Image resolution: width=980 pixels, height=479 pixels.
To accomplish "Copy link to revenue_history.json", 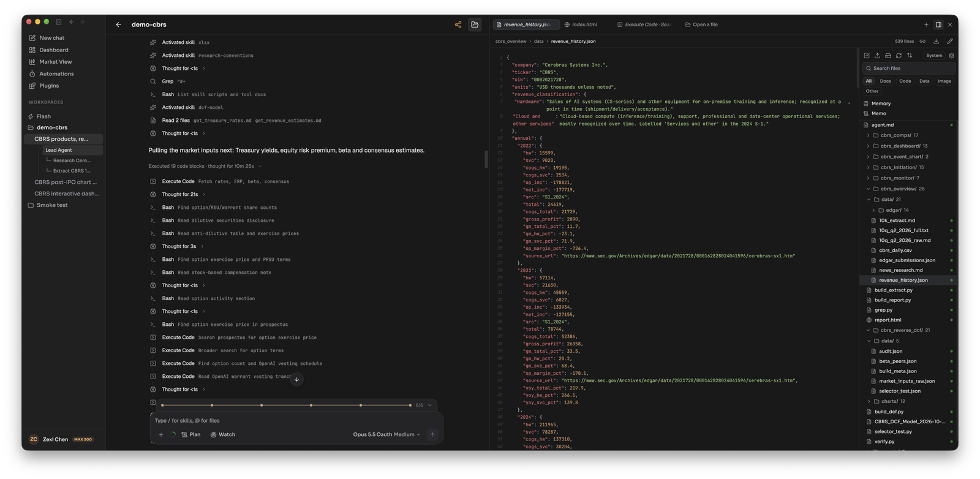I will tap(922, 42).
